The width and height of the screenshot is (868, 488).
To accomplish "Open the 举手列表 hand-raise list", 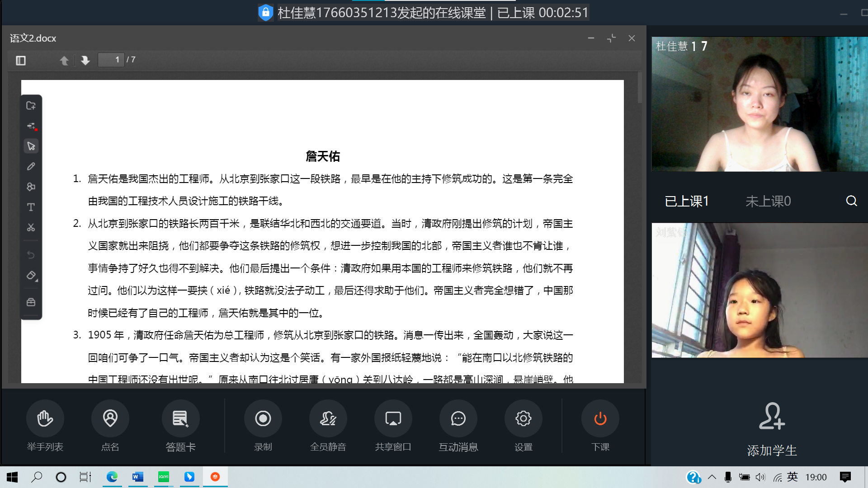I will [45, 426].
